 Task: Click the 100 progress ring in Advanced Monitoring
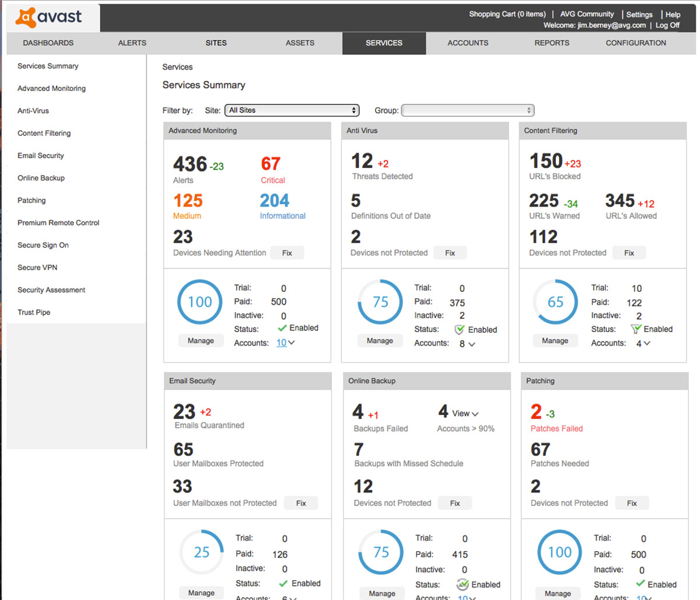click(200, 302)
